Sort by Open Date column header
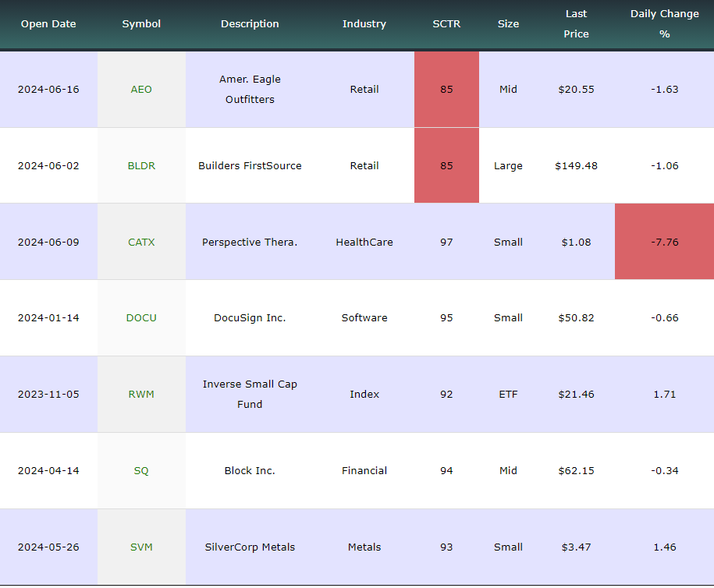The image size is (714, 588). point(48,23)
